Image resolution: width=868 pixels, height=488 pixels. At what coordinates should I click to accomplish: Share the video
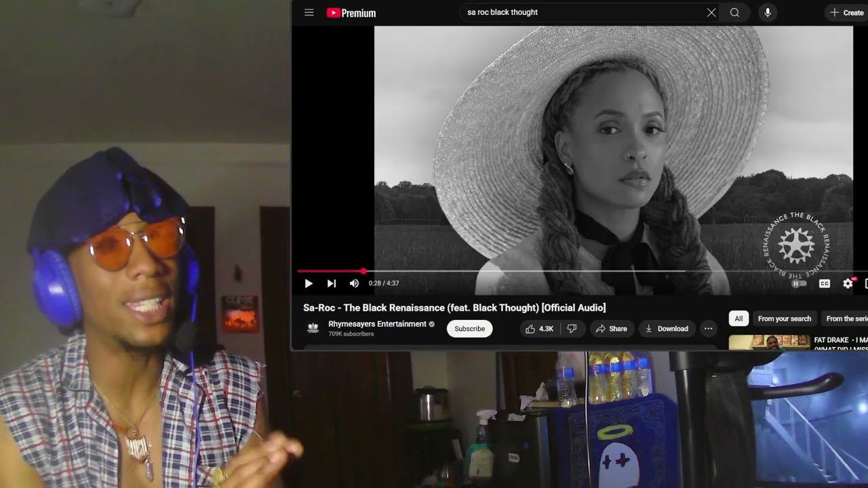pos(611,329)
